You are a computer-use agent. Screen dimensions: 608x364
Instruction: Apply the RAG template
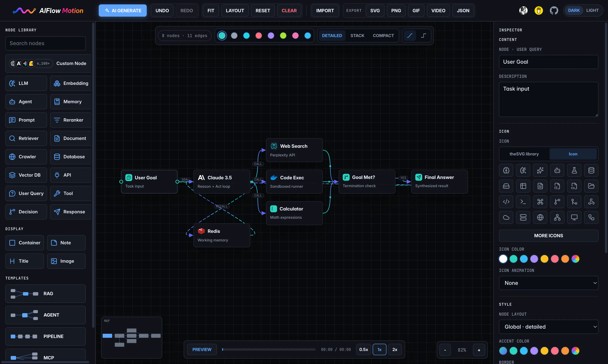click(x=45, y=294)
